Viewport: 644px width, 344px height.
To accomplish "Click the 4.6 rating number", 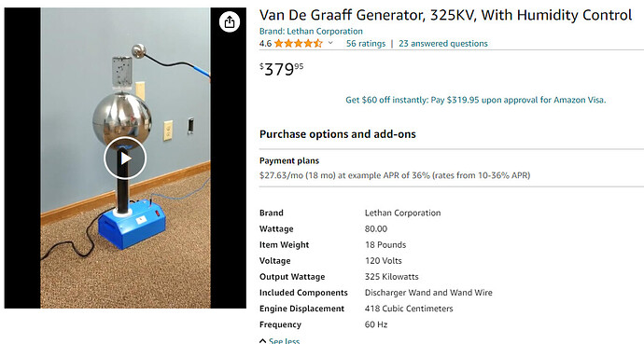I will pyautogui.click(x=265, y=44).
